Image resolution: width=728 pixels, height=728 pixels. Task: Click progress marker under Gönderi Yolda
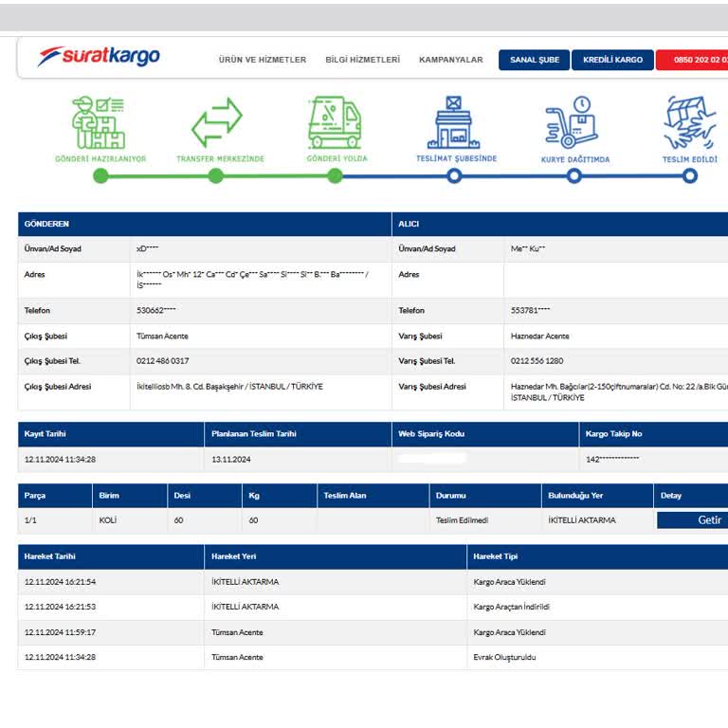(x=335, y=176)
